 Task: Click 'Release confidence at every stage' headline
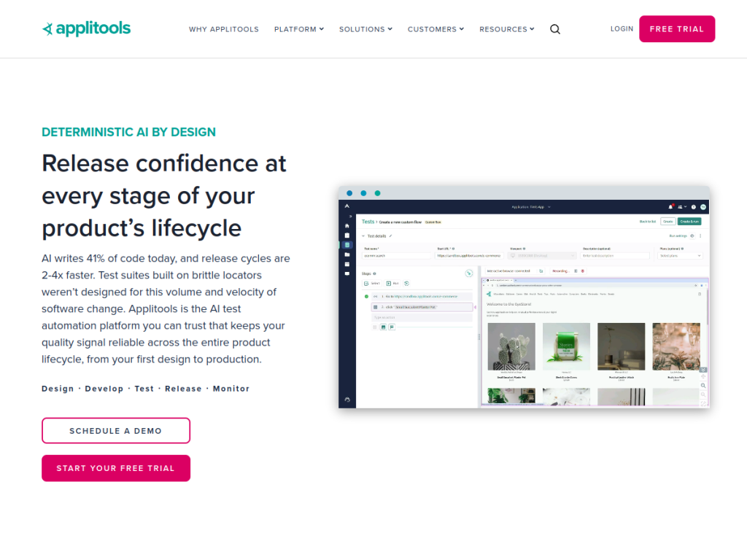pyautogui.click(x=164, y=195)
